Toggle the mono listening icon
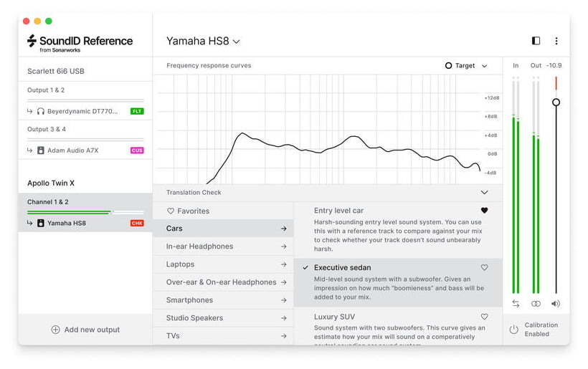588x369 pixels. [536, 304]
